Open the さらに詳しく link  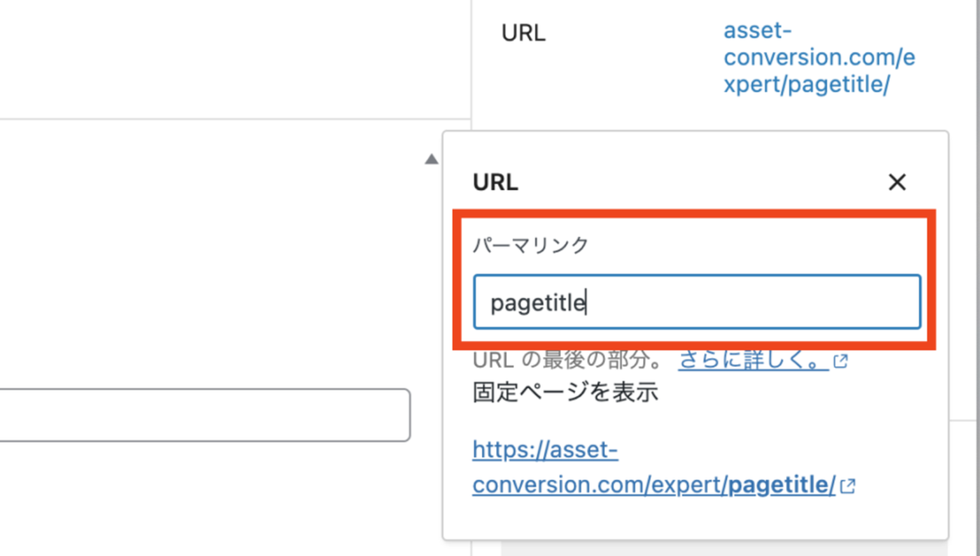point(753,360)
